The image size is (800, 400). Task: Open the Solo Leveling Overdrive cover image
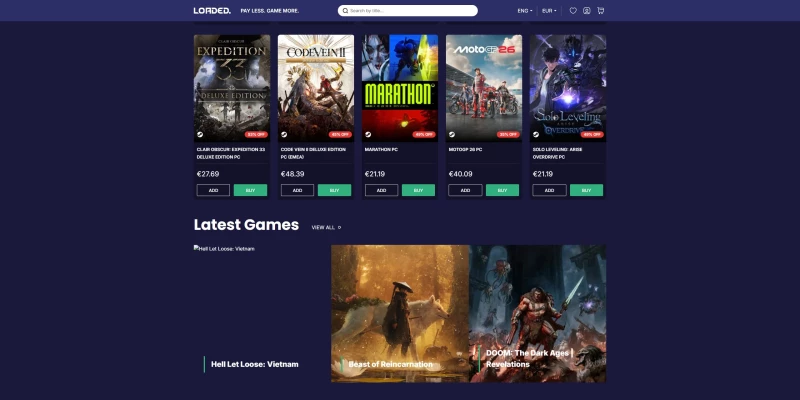point(568,88)
